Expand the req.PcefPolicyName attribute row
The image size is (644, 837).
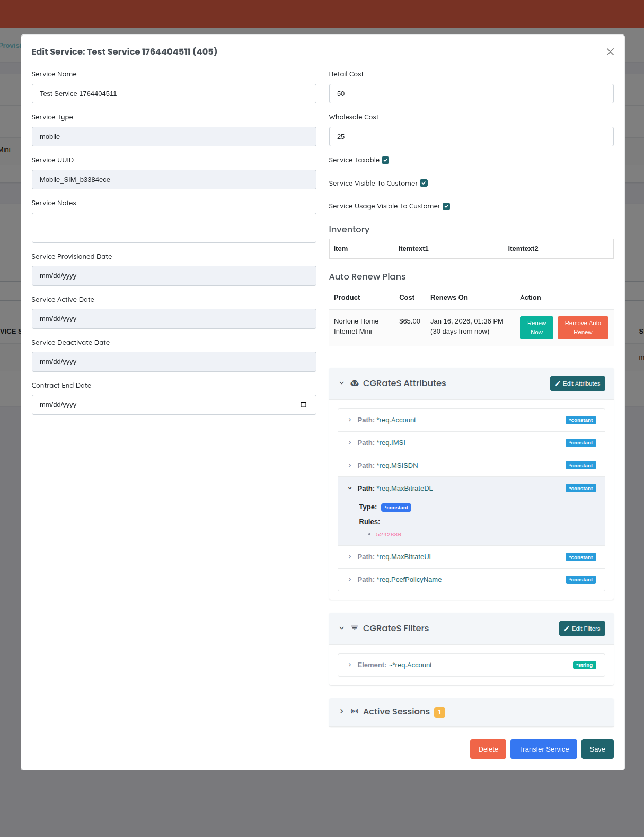click(x=350, y=580)
